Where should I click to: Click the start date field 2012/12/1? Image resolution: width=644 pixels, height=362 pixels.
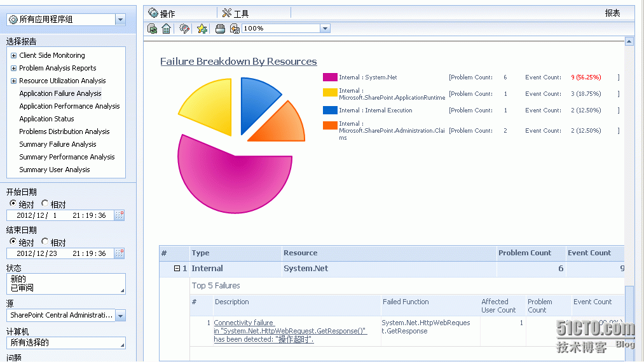60,215
